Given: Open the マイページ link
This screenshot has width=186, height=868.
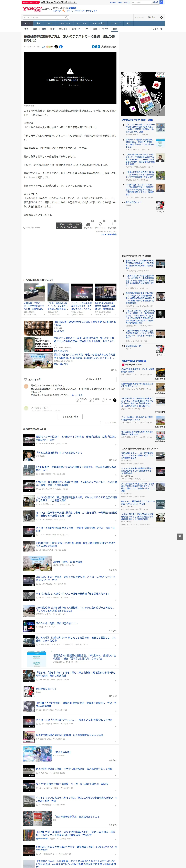Looking at the screenshot, I should coord(139,17).
